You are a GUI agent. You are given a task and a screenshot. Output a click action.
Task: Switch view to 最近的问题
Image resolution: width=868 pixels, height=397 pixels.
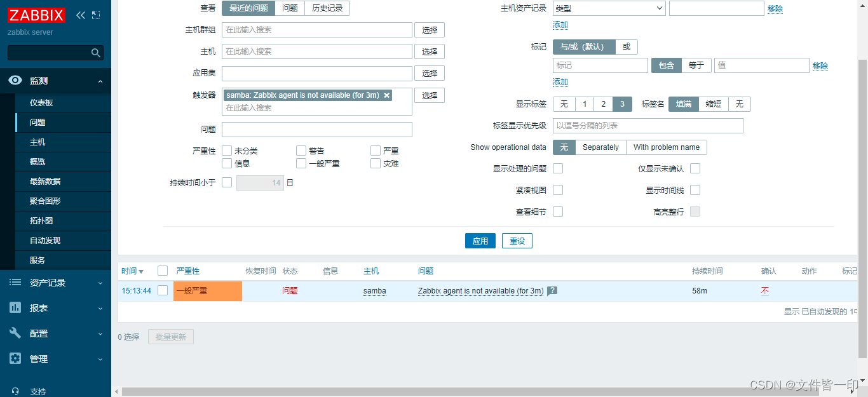pyautogui.click(x=248, y=8)
